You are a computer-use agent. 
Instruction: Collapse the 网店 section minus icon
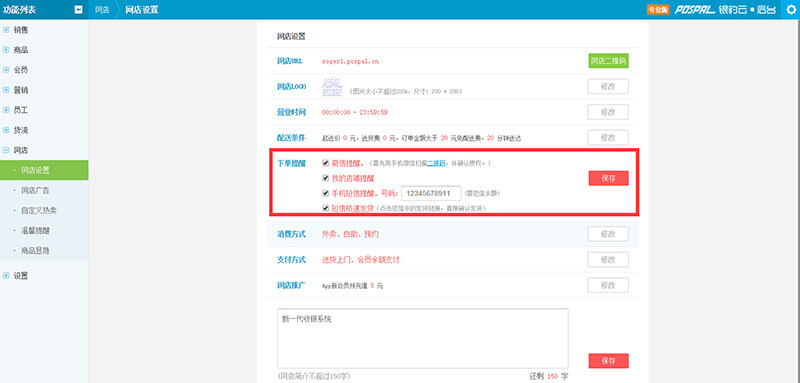(6, 150)
